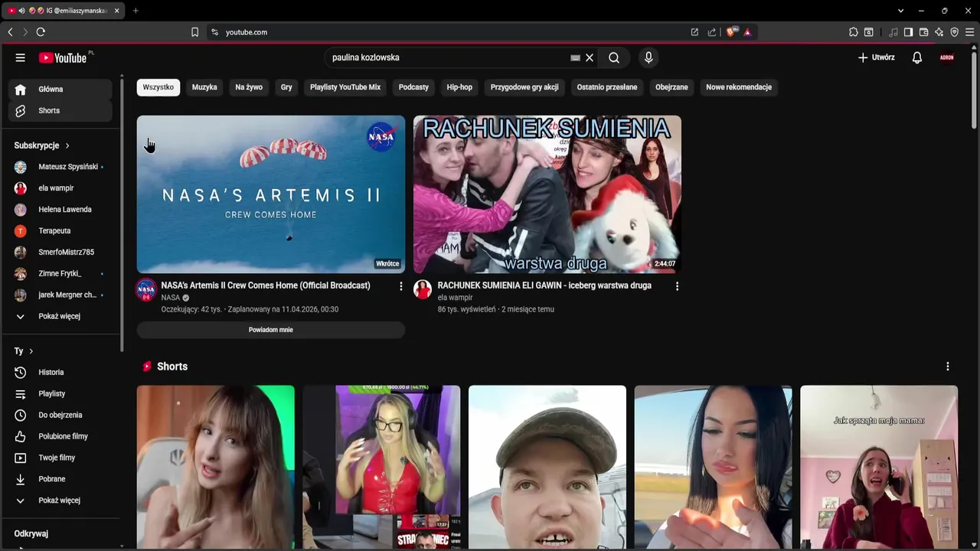Select Ostatnio przesłane chip
Screen dimensions: 980x551
click(x=607, y=87)
